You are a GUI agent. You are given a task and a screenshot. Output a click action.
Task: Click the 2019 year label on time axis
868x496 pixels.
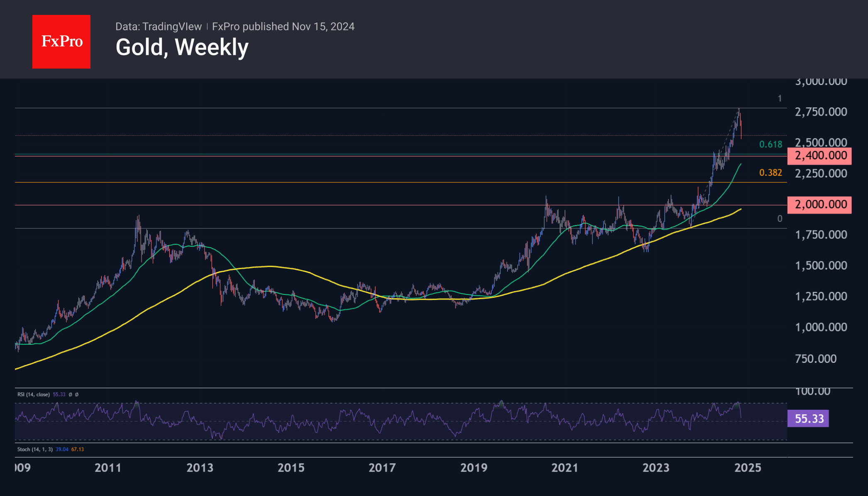click(x=474, y=468)
